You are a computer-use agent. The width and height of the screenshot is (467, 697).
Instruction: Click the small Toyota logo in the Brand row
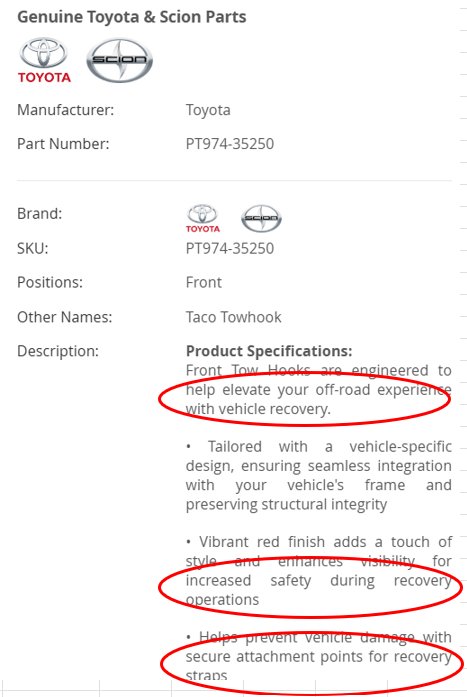tap(203, 218)
